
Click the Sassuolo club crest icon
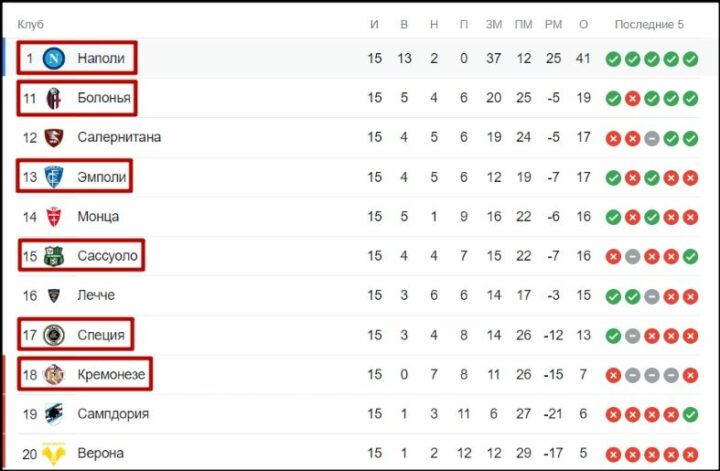(x=53, y=256)
